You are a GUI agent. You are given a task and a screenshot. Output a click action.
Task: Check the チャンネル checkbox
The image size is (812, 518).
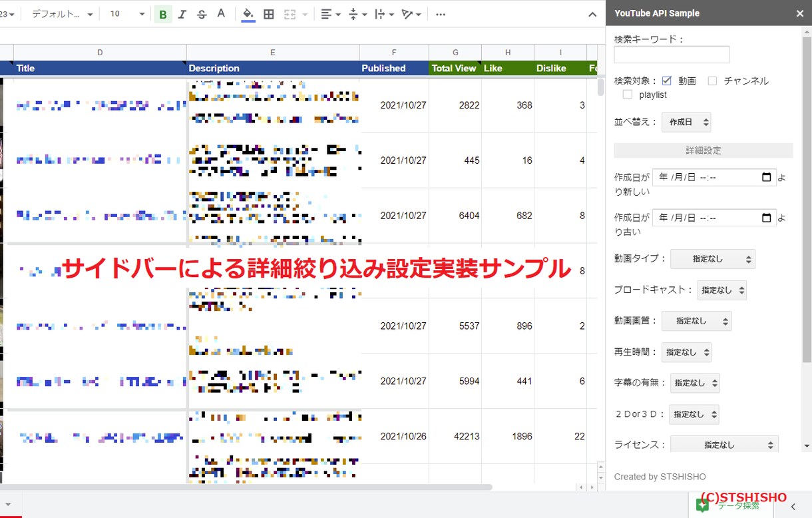tap(712, 81)
